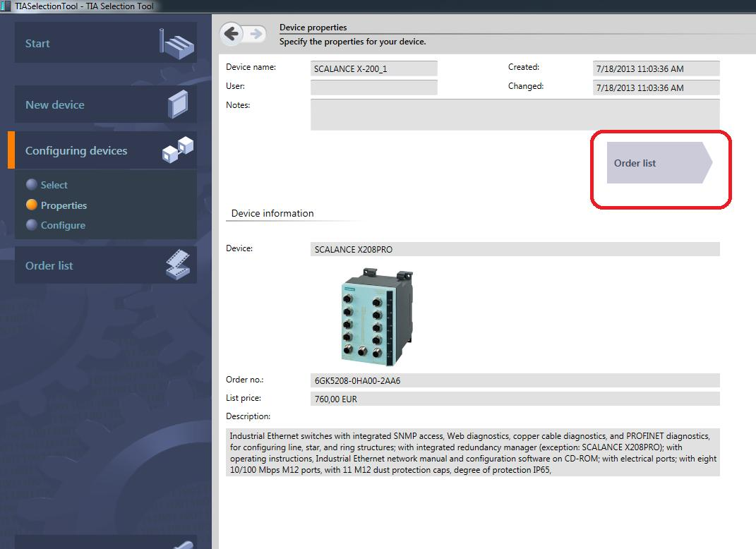Click the Created date field
The height and width of the screenshot is (549, 756).
tap(656, 68)
